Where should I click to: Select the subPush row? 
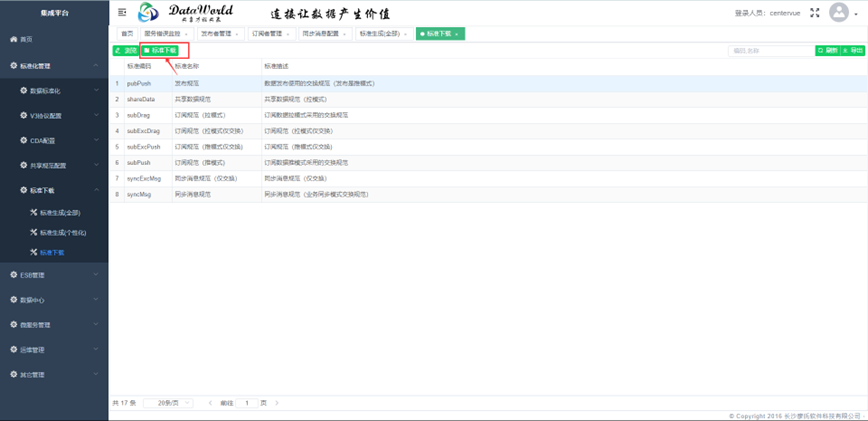[488, 163]
